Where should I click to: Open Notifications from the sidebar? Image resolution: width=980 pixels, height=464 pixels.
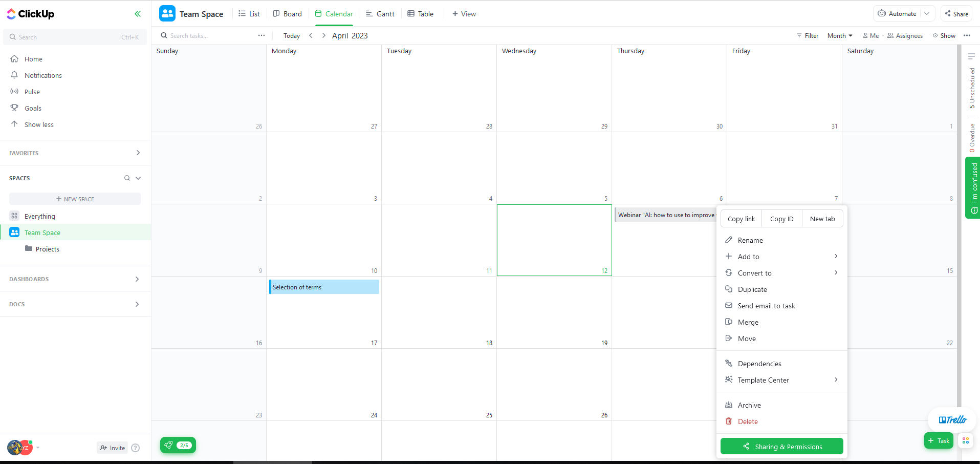[x=42, y=75]
